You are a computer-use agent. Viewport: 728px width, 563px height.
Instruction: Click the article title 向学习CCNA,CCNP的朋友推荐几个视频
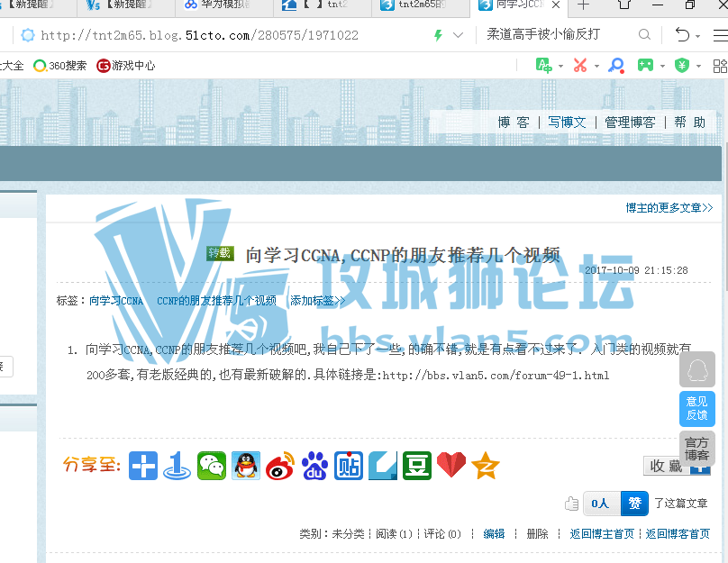point(403,256)
